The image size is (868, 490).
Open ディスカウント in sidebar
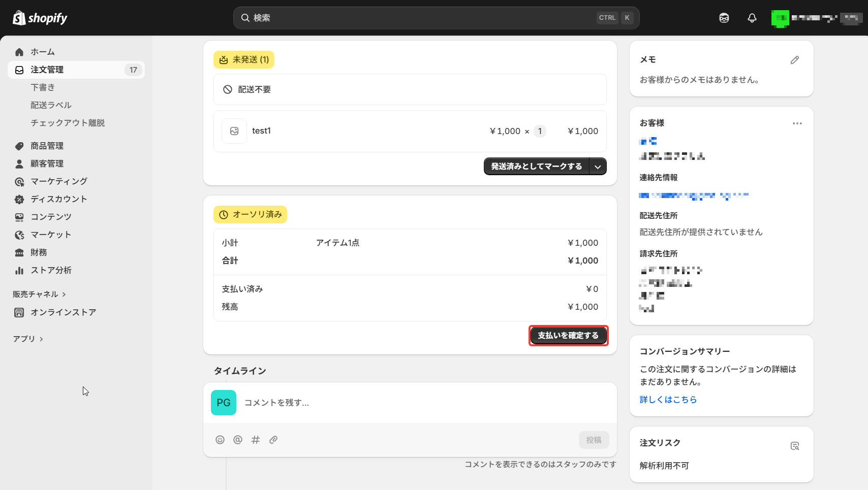click(x=76, y=199)
